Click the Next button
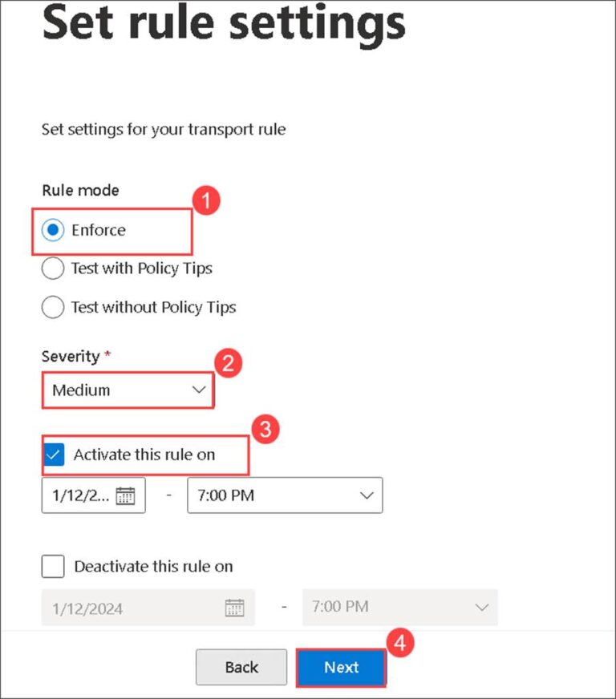The width and height of the screenshot is (616, 699). coord(342,667)
